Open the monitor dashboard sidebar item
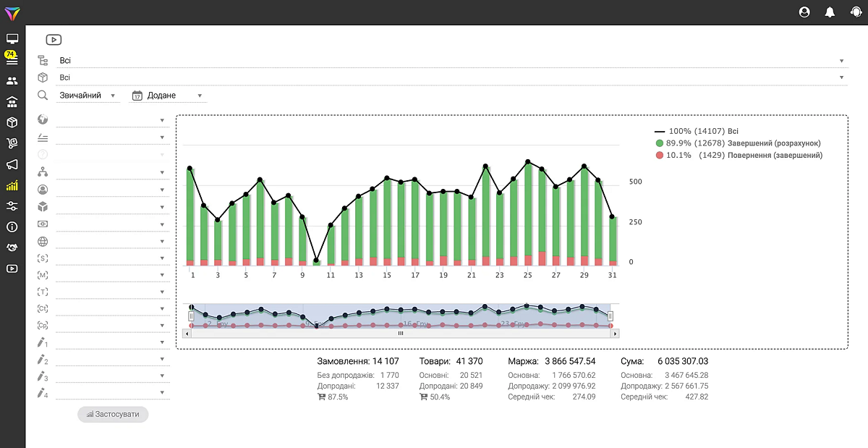 click(12, 39)
